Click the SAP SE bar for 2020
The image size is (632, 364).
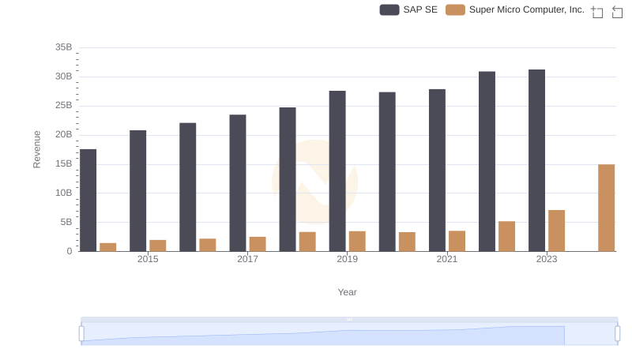pos(387,172)
